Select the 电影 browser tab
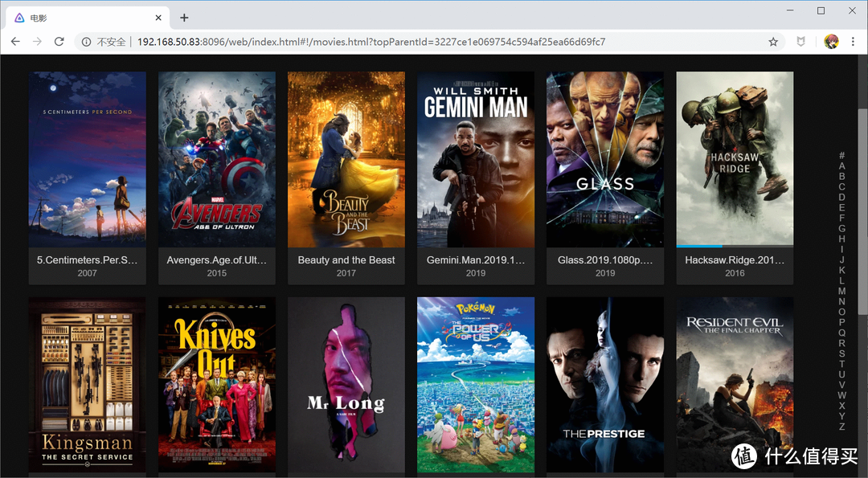The width and height of the screenshot is (868, 478). [x=86, y=18]
